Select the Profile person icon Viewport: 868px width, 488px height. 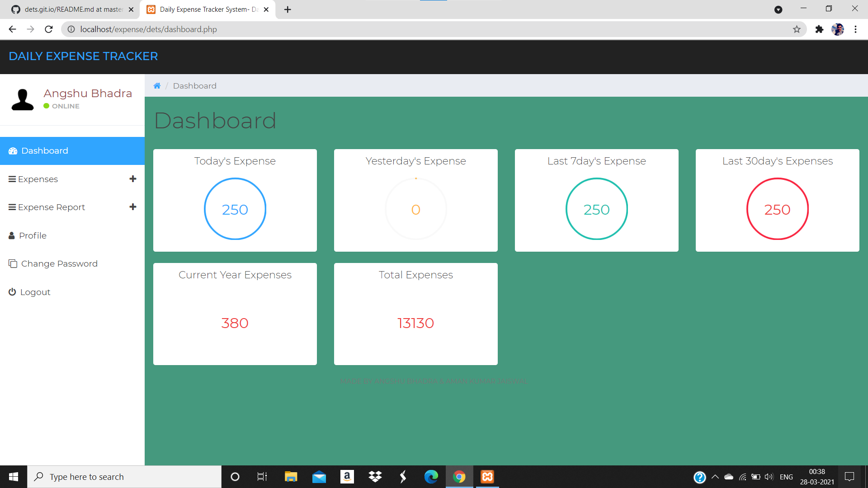pos(11,235)
